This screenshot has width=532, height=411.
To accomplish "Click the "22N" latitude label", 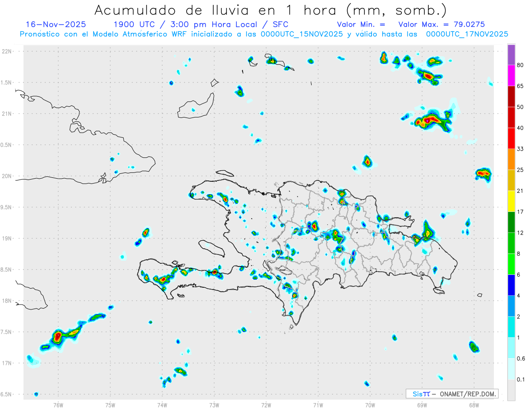I will point(8,51).
